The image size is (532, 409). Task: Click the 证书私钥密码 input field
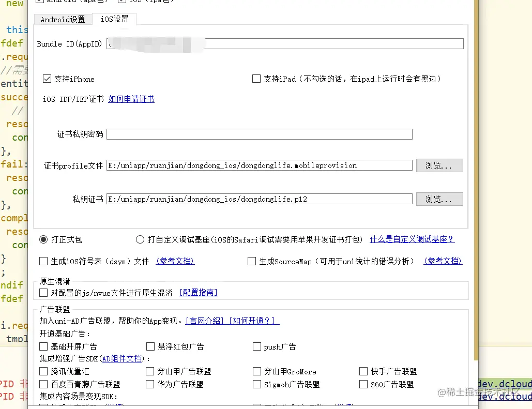point(260,134)
